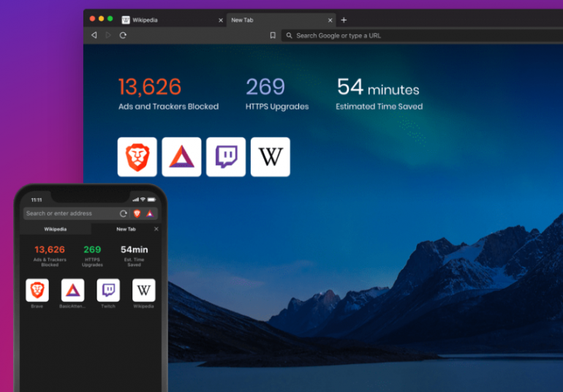This screenshot has height=392, width=563.
Task: Select the New Tab tab on phone
Action: point(126,229)
